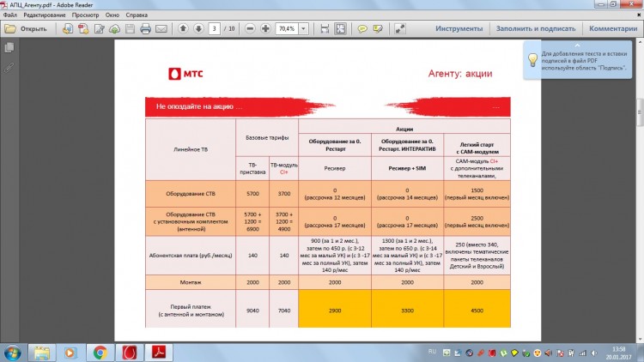Viewport: 644px width, 362px height.
Task: Click the convert/export PDF icon
Action: [x=68, y=28]
